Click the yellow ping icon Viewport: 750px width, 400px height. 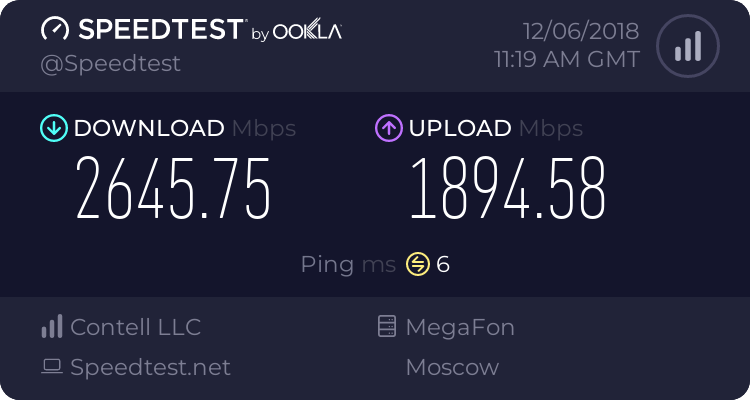pyautogui.click(x=418, y=264)
